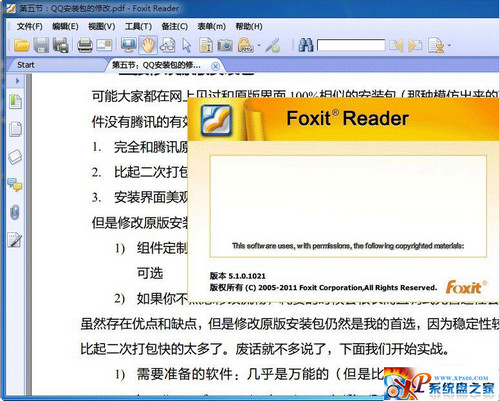Click the Open folder toolbar icon
This screenshot has height=401, width=500.
coord(22,45)
